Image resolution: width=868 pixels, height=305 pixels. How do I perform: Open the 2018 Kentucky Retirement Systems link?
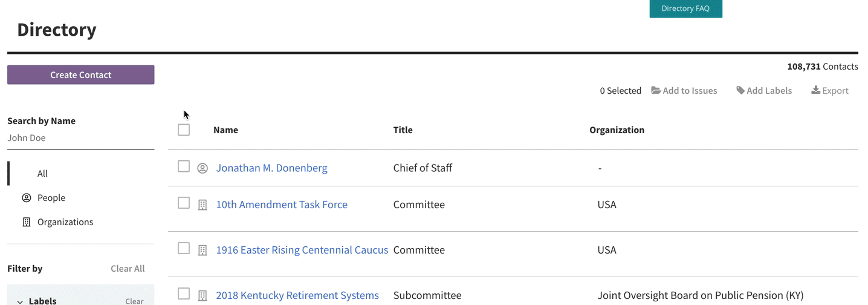[x=297, y=295]
